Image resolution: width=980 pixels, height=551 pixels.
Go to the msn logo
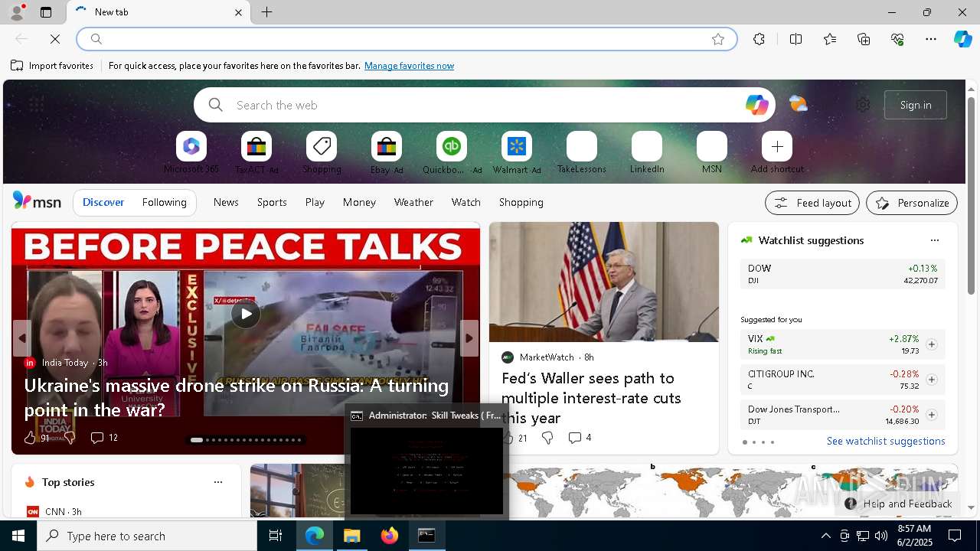(37, 201)
